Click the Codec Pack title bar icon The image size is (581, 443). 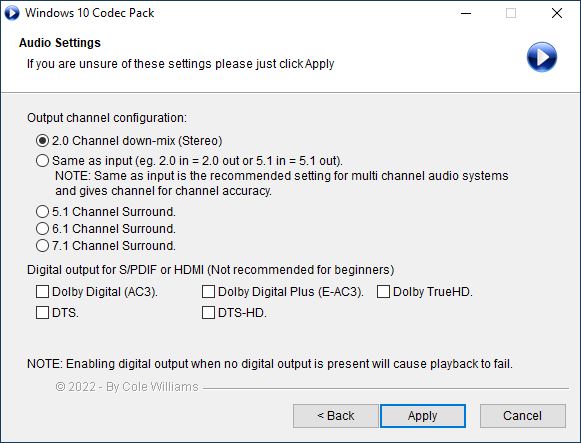[x=11, y=13]
